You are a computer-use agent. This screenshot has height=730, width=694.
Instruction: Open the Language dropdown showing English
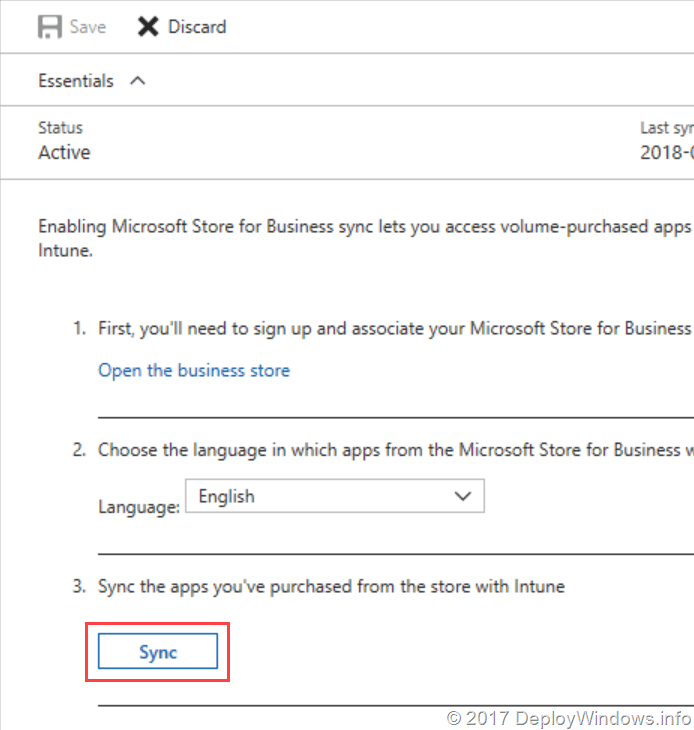tap(320, 496)
